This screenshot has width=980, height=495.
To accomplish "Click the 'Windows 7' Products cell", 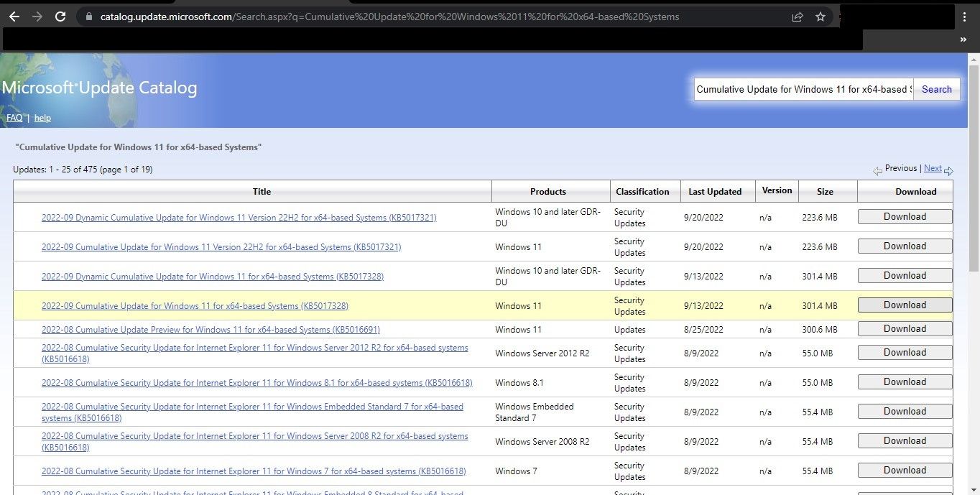I will click(517, 471).
